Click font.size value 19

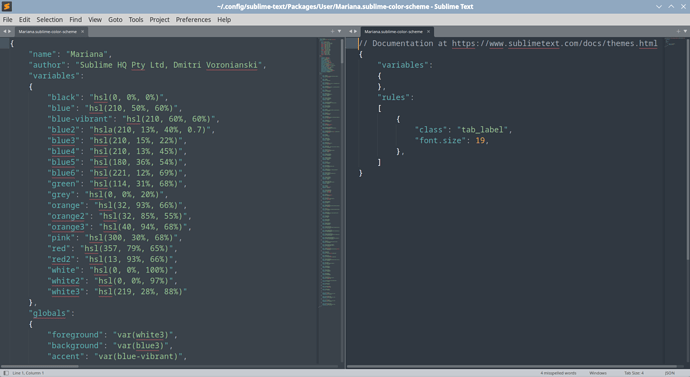point(480,140)
